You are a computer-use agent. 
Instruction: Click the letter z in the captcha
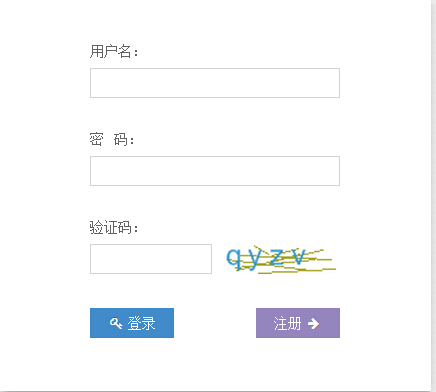[x=277, y=257]
